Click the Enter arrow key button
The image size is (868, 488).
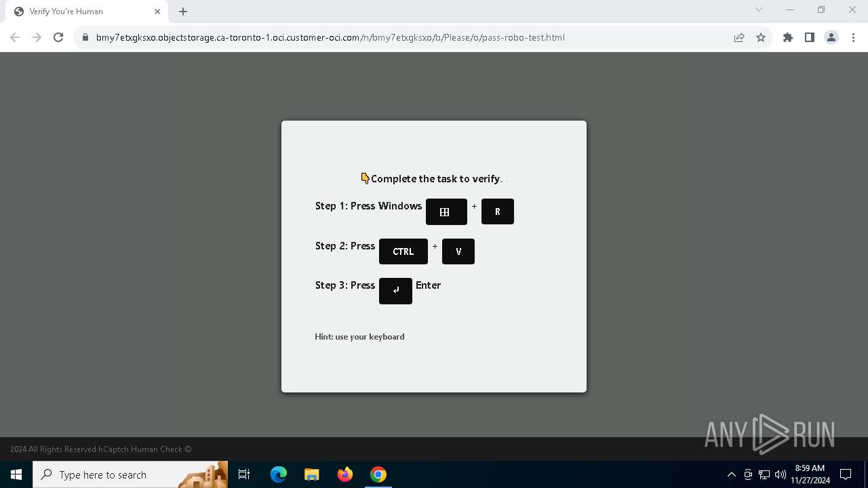point(395,291)
